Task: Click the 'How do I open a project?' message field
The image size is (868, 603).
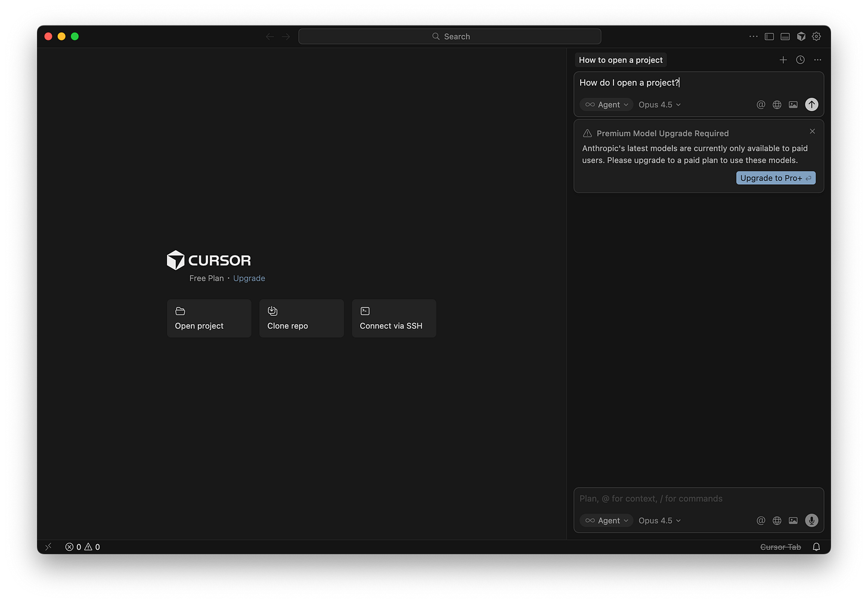Action: click(699, 83)
